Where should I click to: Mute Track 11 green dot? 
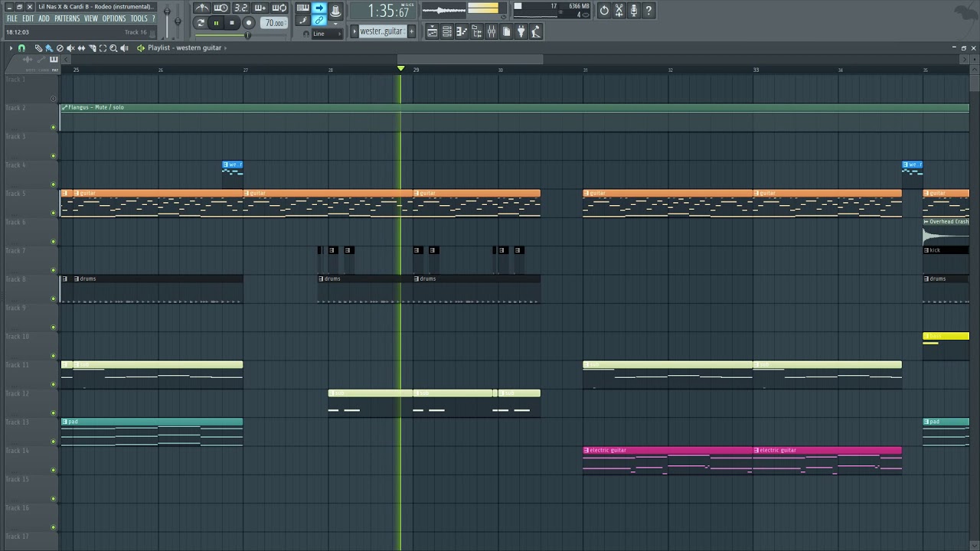pyautogui.click(x=53, y=384)
